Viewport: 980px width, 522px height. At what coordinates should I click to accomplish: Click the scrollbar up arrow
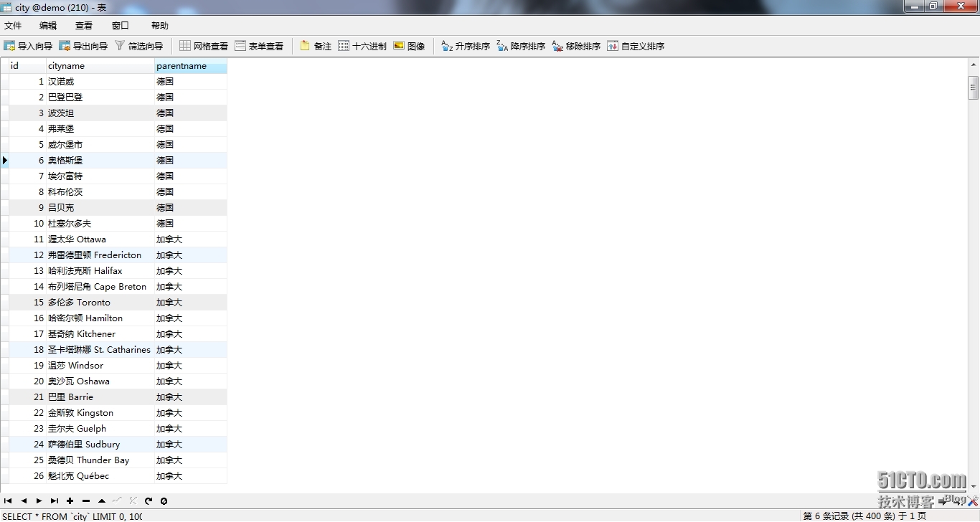(974, 65)
